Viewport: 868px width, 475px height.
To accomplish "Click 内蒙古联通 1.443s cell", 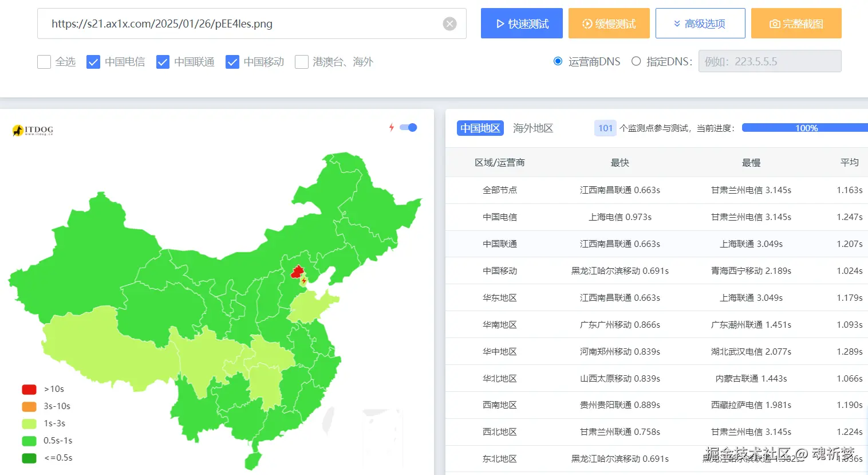I will click(751, 379).
